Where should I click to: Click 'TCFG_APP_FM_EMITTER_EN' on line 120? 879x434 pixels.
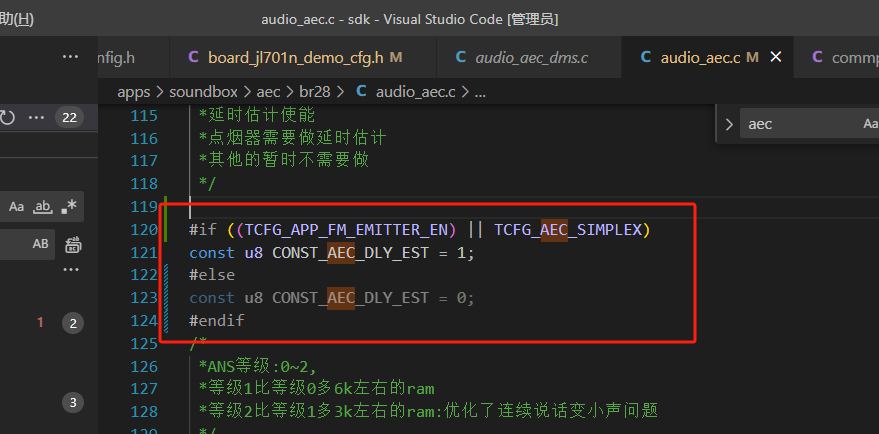pos(347,229)
